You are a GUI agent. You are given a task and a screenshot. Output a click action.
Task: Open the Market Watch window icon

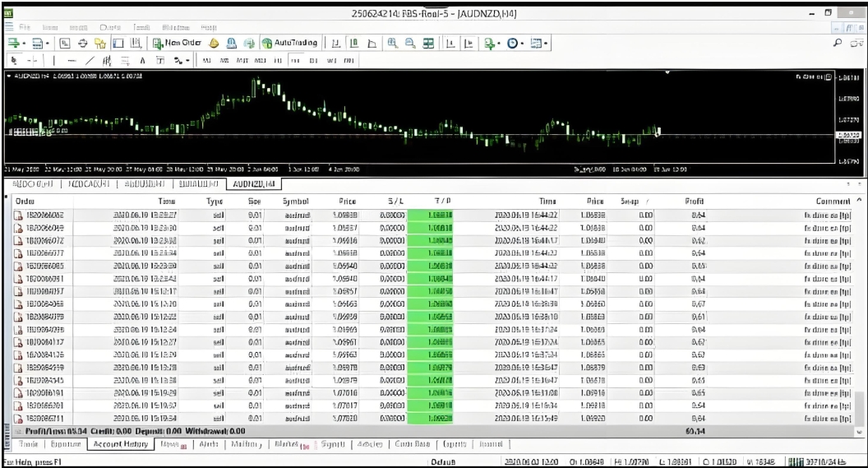click(64, 43)
